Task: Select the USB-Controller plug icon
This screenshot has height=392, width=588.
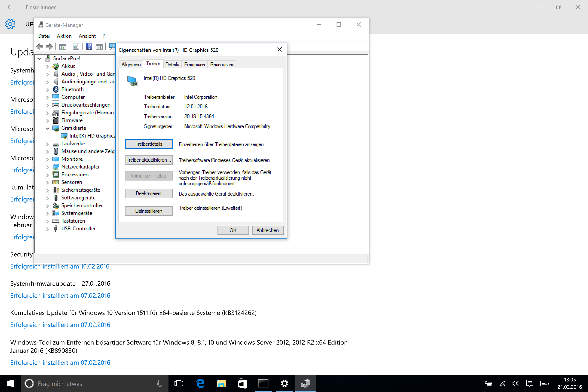Action: [x=56, y=229]
